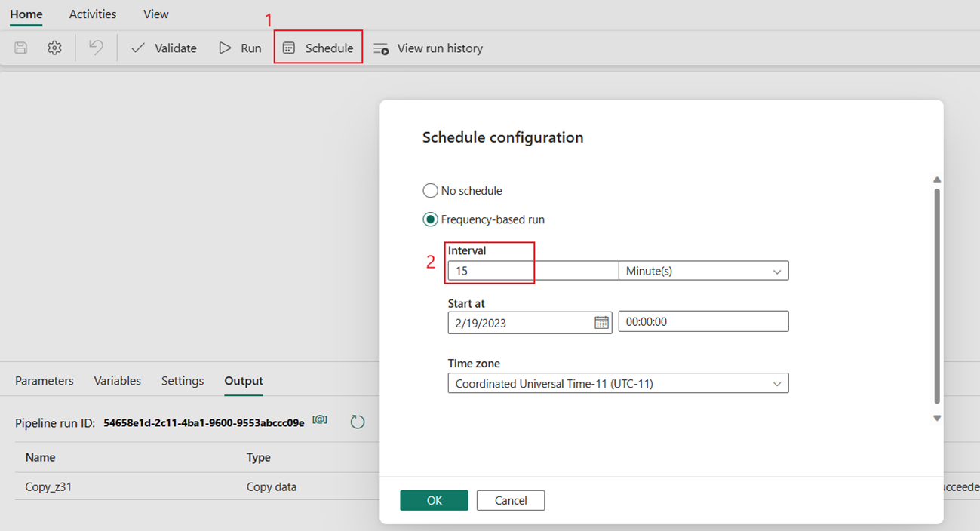Click the Save disk icon

point(21,48)
